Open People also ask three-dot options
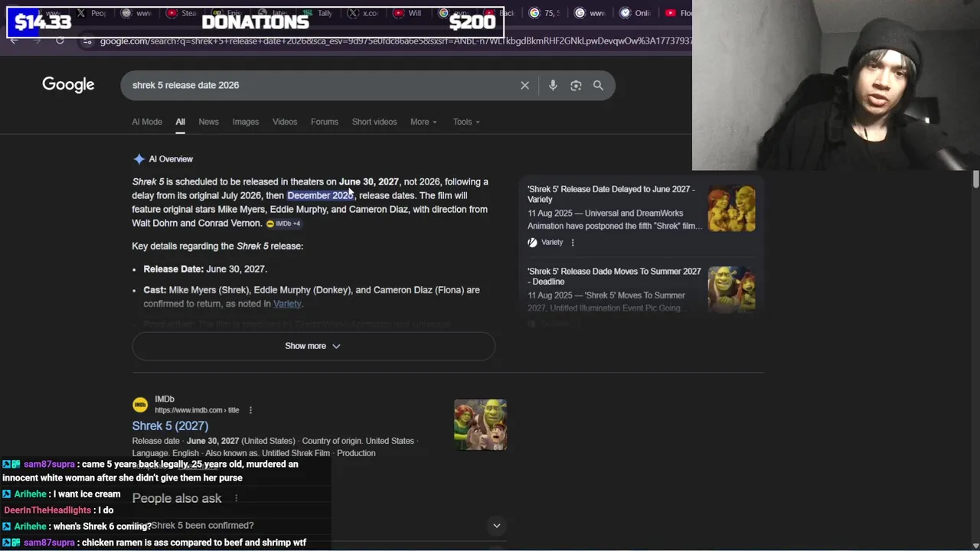Viewport: 980px width, 551px height. click(x=236, y=498)
